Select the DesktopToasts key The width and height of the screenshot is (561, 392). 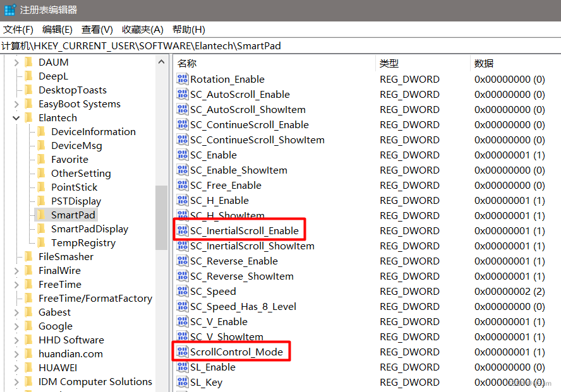click(73, 90)
